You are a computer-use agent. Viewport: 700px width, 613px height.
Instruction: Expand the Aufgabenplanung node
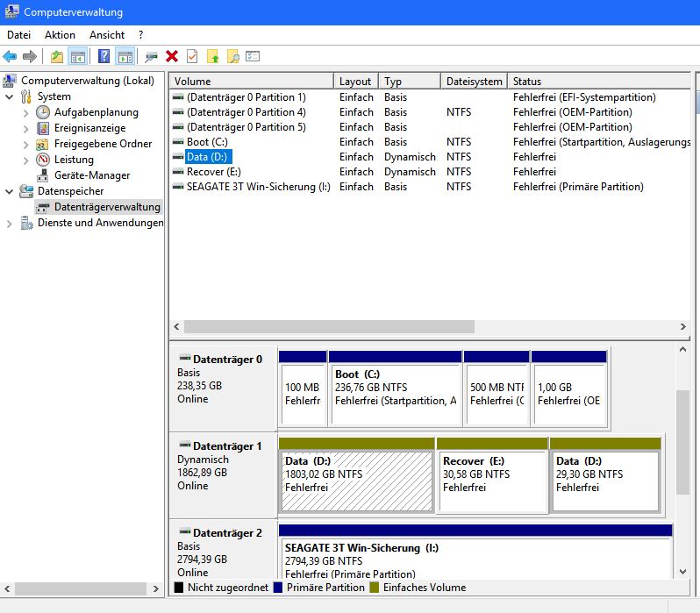point(26,113)
